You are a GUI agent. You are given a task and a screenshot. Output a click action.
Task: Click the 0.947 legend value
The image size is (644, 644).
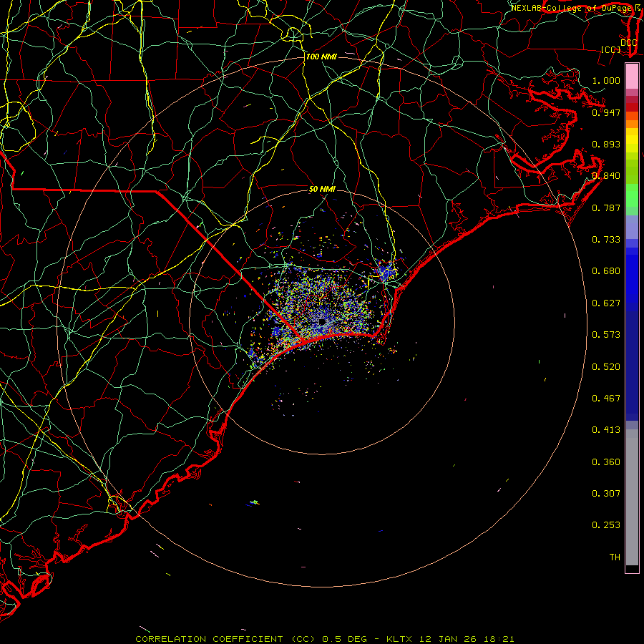[606, 112]
